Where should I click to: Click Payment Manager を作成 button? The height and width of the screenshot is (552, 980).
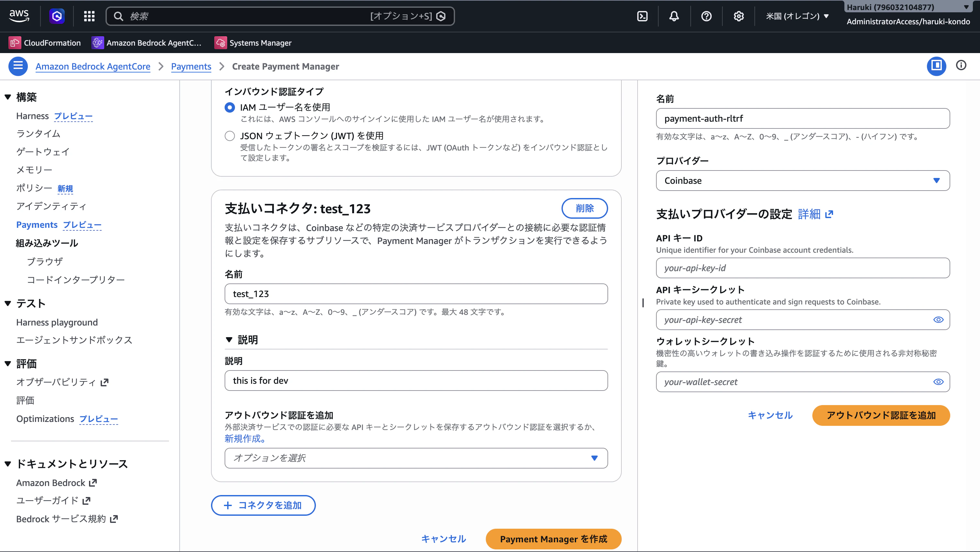pyautogui.click(x=553, y=539)
